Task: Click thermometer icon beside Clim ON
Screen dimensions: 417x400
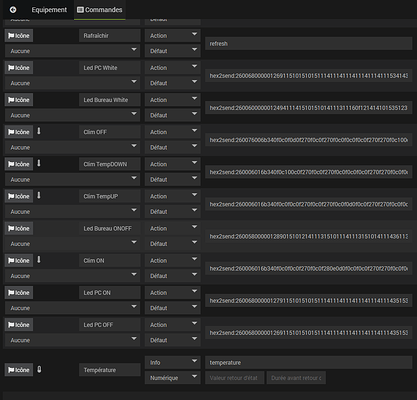Action: click(x=39, y=260)
